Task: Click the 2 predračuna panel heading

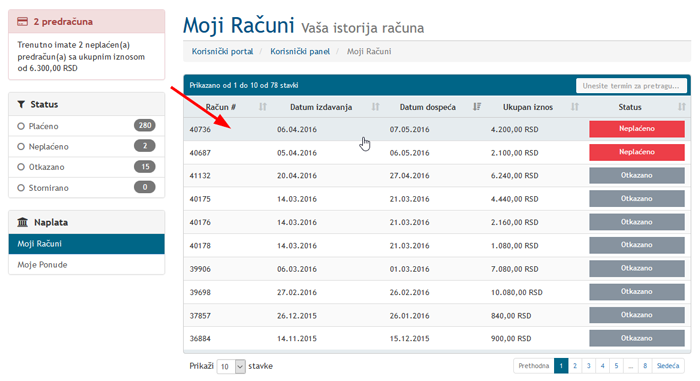Action: pos(86,21)
